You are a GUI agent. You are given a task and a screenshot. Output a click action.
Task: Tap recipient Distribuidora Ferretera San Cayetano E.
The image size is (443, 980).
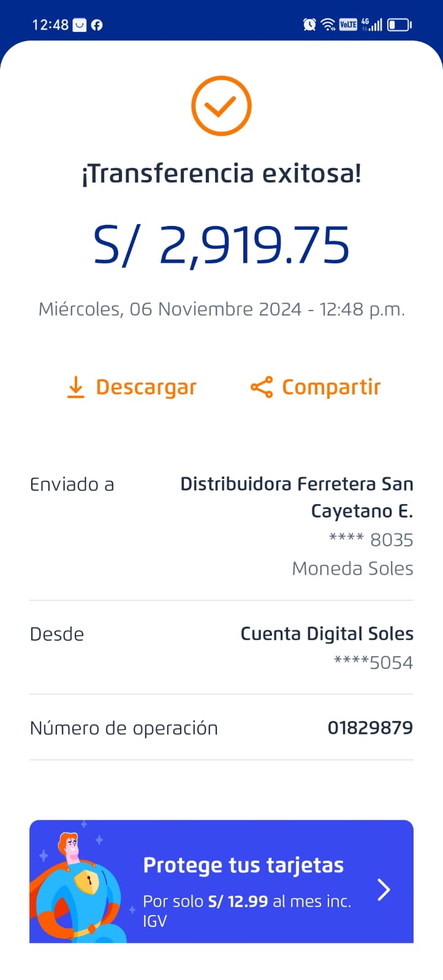297,497
